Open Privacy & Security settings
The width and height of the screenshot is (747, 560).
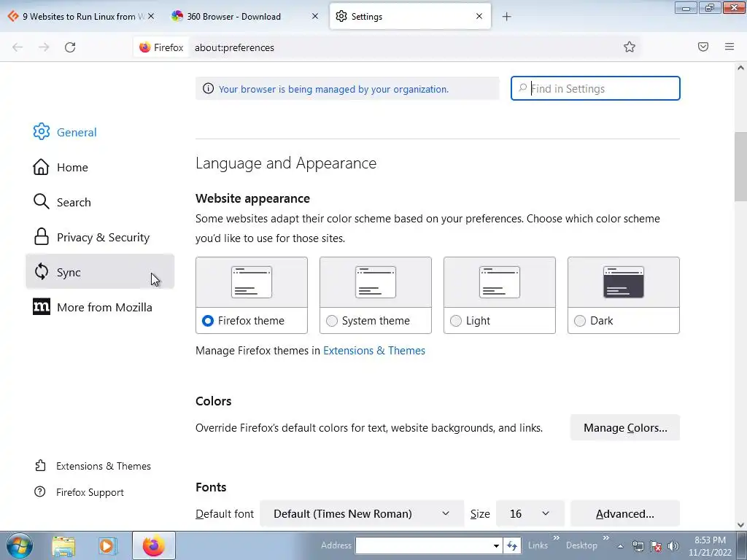[99, 237]
